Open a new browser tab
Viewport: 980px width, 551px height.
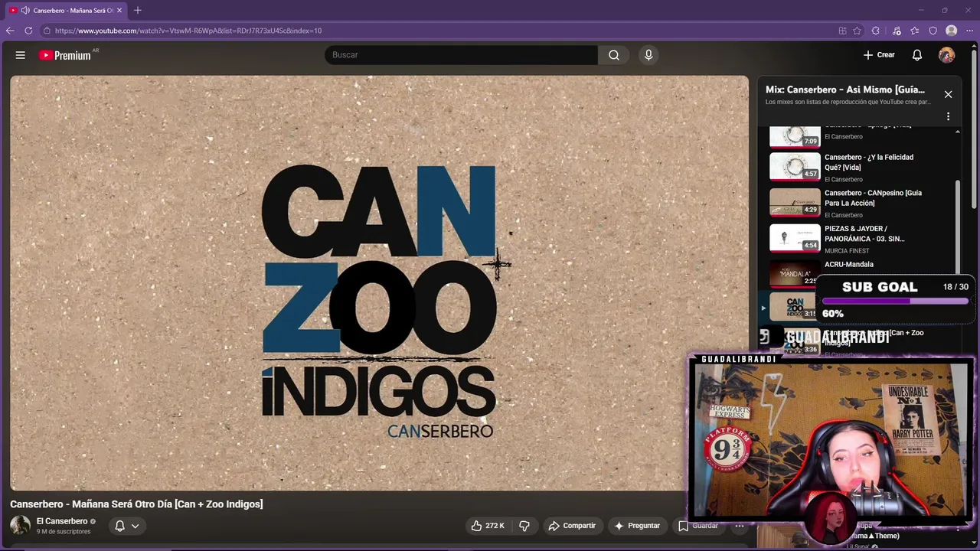[x=138, y=10]
